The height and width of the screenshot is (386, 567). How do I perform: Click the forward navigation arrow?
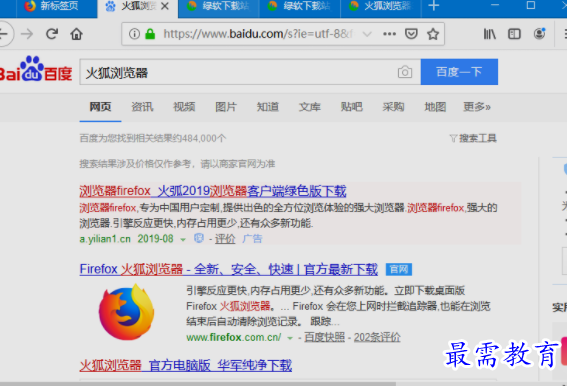click(x=27, y=34)
